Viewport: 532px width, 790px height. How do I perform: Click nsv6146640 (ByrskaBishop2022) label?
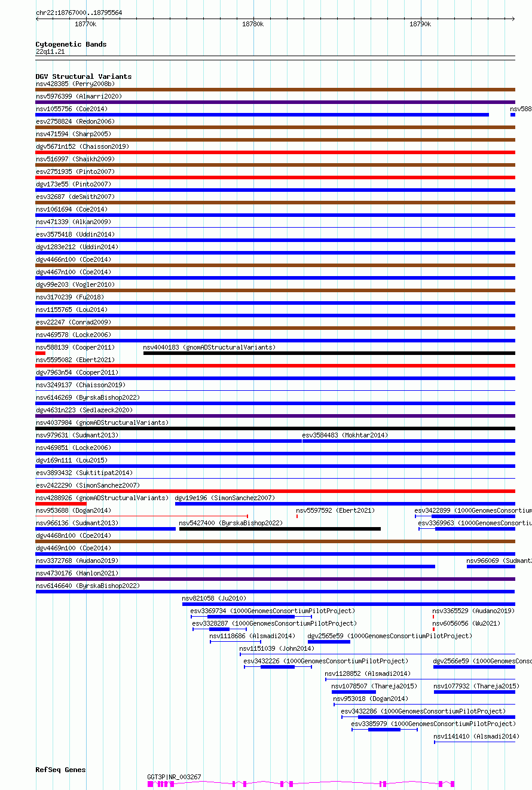[88, 586]
